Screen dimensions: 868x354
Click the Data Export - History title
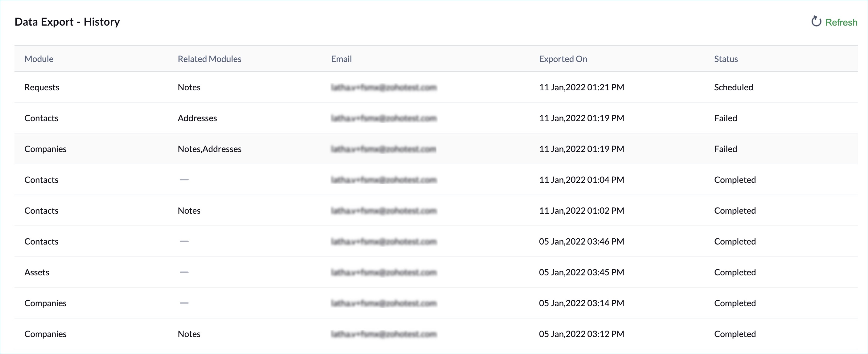click(67, 22)
